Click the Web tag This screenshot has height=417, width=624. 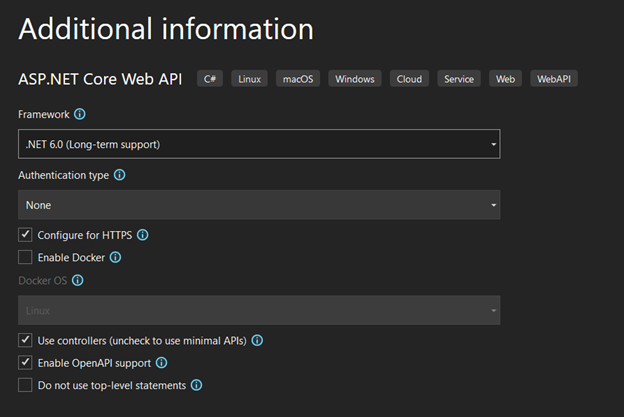(x=505, y=79)
